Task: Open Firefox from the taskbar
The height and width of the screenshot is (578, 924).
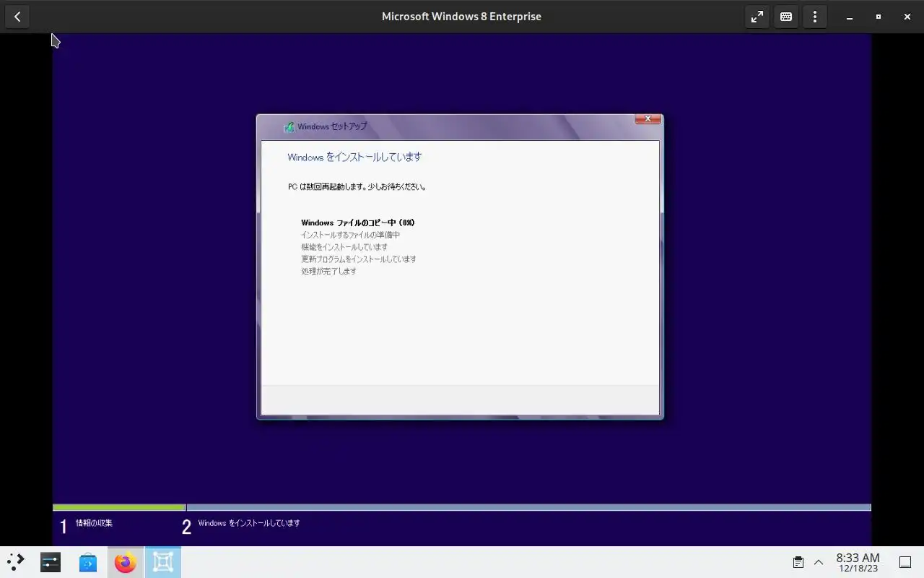Action: (x=126, y=562)
